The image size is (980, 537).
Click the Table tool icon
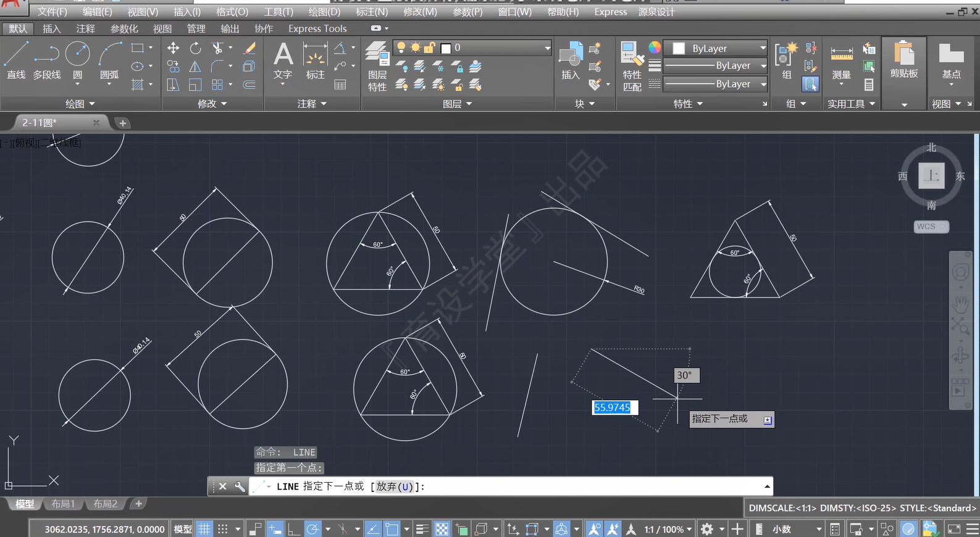click(340, 85)
